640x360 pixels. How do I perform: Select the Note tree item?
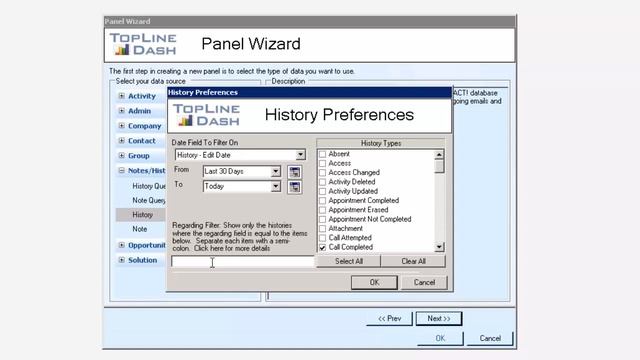pyautogui.click(x=140, y=229)
